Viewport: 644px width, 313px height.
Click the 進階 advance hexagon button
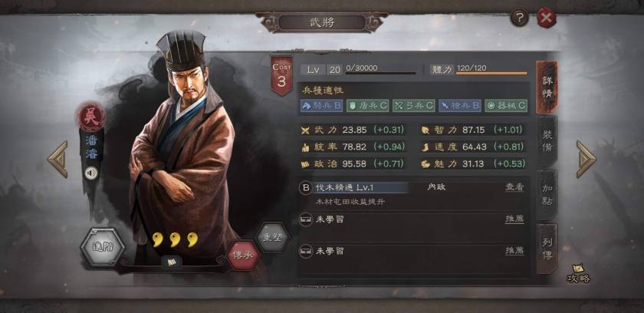point(103,247)
